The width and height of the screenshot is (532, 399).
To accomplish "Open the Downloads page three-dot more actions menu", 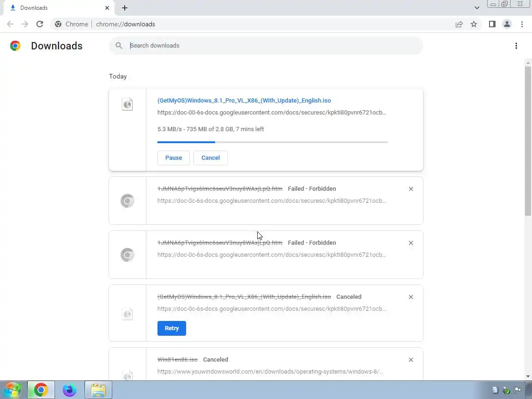I will 516,46.
